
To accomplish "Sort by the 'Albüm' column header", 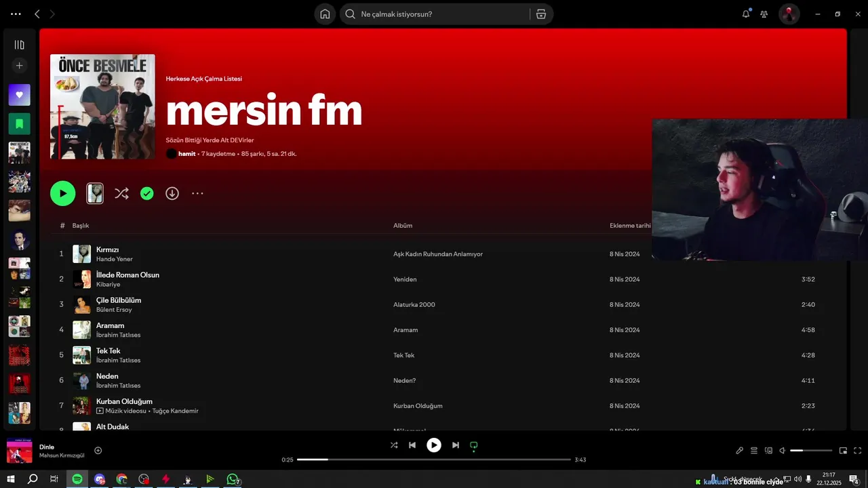I will pos(403,225).
